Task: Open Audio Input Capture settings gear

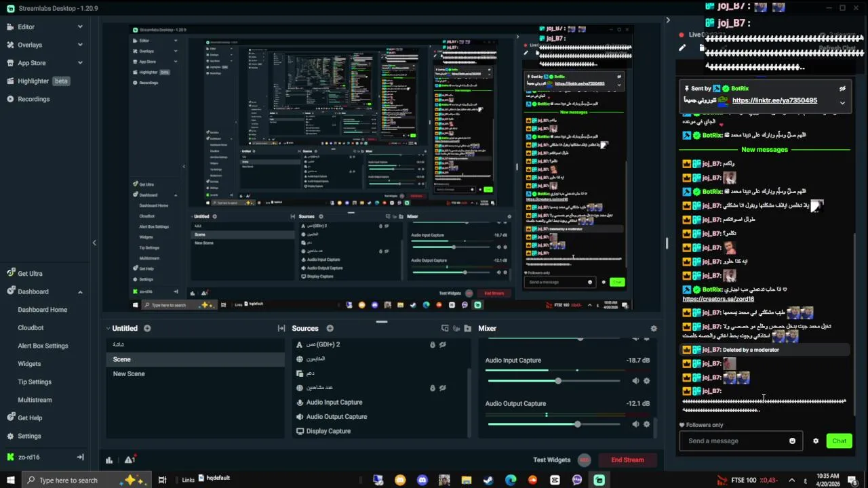Action: 647,381
